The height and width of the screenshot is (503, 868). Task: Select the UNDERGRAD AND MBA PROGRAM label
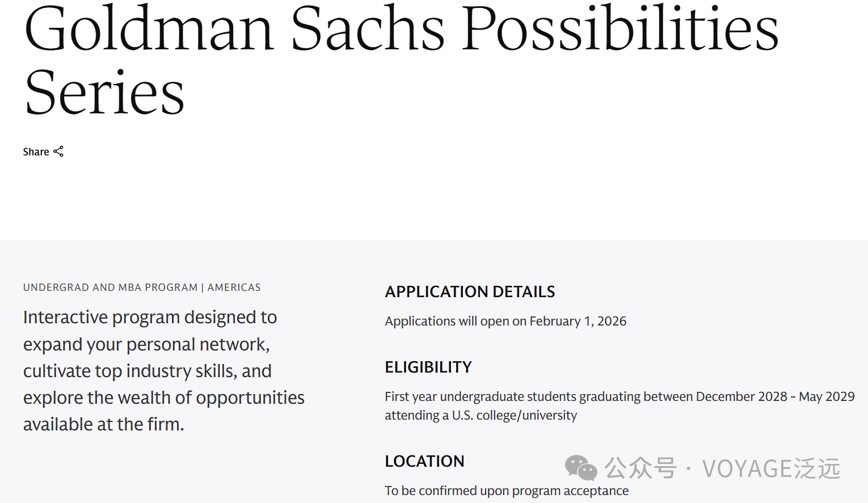click(x=110, y=288)
